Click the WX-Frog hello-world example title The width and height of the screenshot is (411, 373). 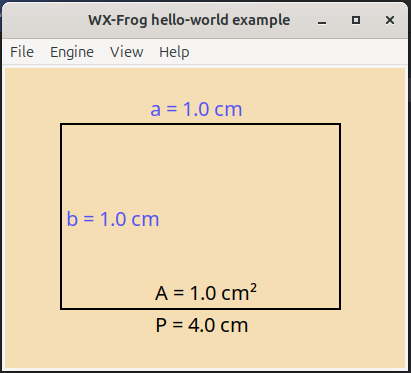click(189, 20)
